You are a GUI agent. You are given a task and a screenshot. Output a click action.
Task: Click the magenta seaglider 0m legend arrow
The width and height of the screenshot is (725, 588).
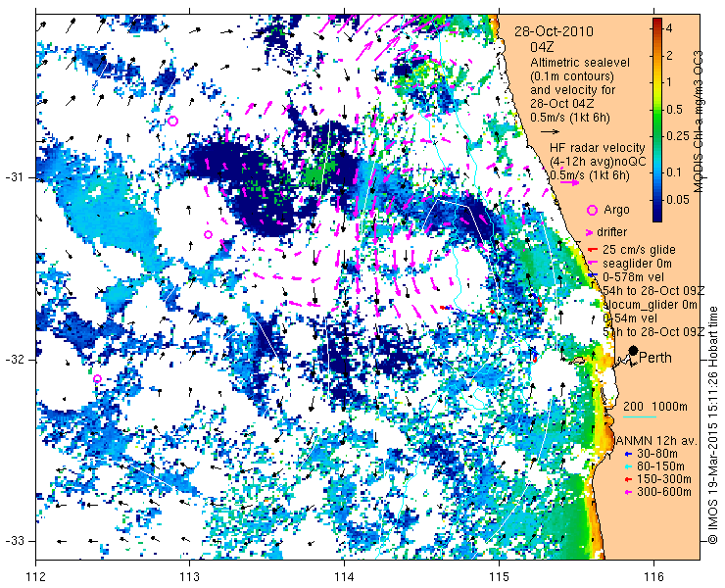coord(593,264)
